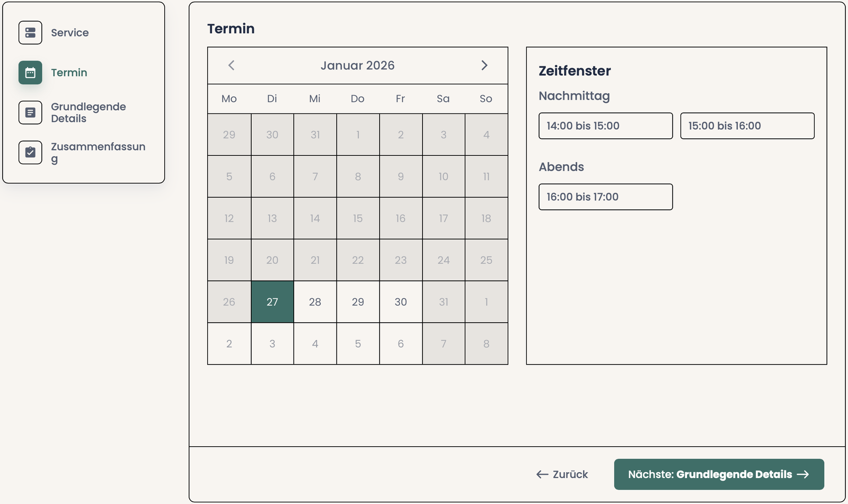Pick the 16:00 bis 17:00 evening slot
Screen dimensions: 848x504
[x=605, y=197]
